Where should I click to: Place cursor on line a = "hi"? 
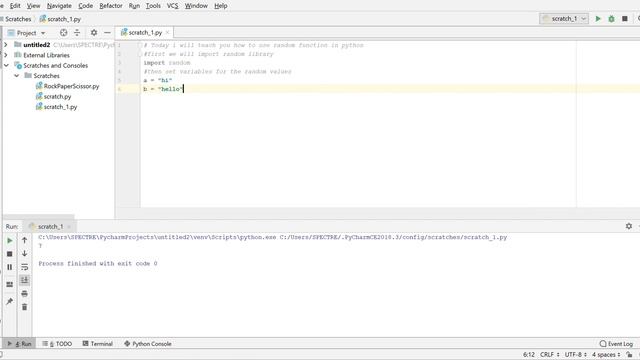pyautogui.click(x=158, y=80)
